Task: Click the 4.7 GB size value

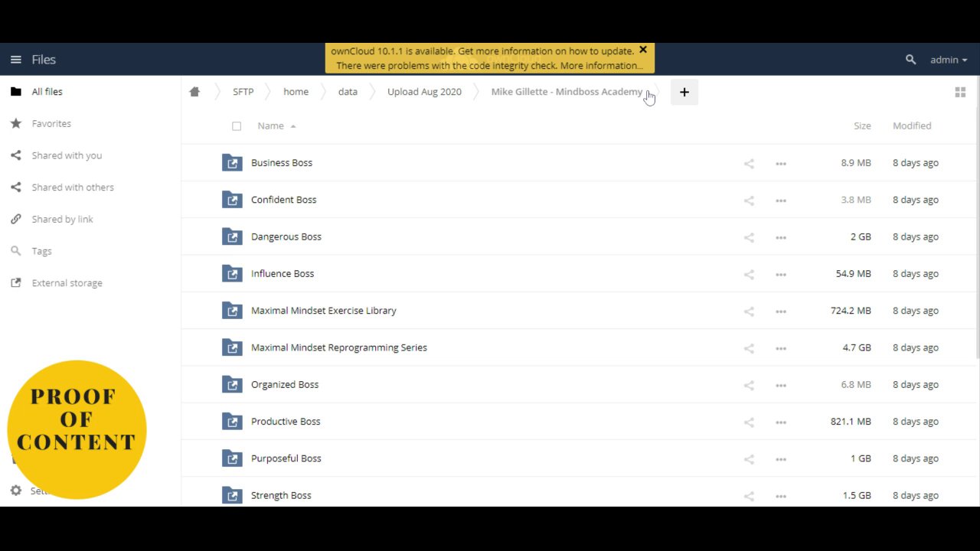Action: point(857,347)
